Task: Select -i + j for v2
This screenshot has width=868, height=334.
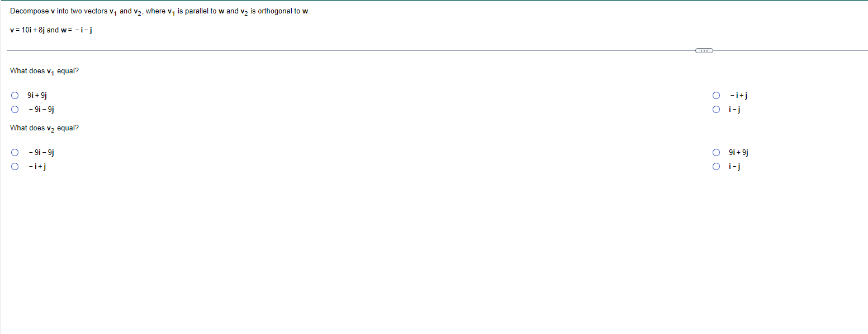Action: [x=15, y=166]
